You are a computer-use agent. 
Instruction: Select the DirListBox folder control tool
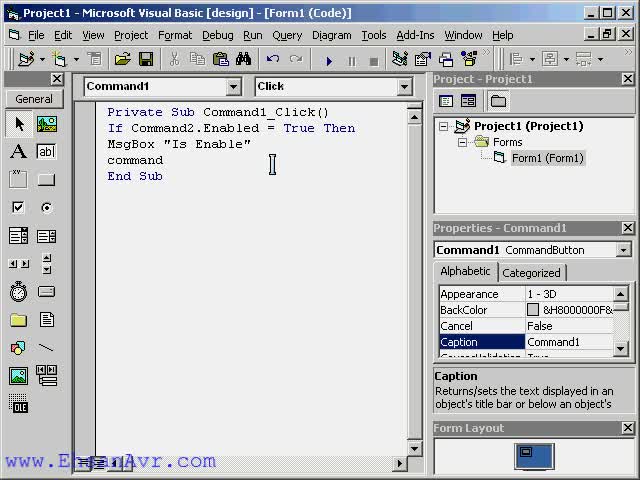(x=19, y=320)
